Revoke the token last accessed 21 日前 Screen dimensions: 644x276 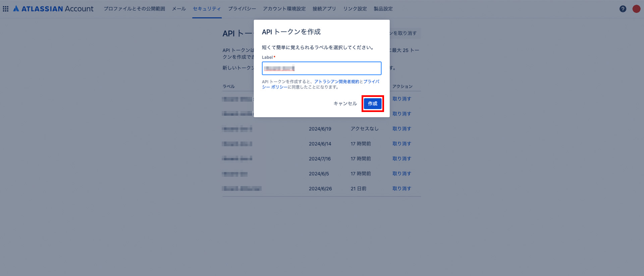[401, 188]
